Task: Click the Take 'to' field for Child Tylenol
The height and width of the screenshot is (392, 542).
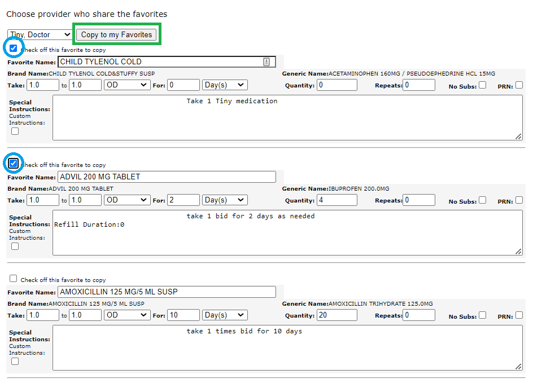Action: (85, 85)
